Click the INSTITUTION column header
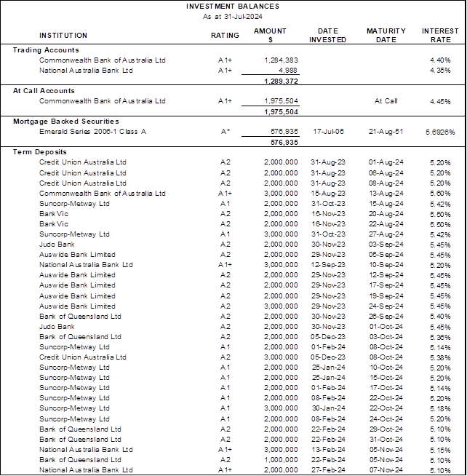 [x=63, y=36]
